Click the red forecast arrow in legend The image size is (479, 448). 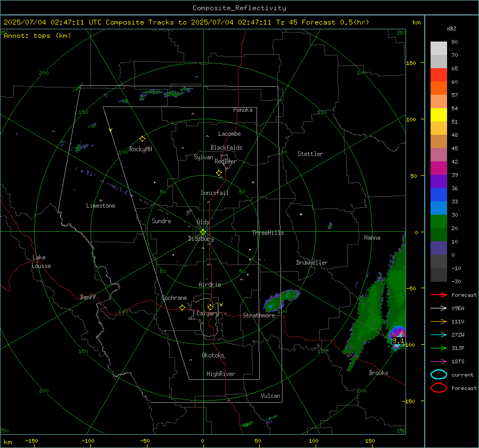(x=439, y=295)
